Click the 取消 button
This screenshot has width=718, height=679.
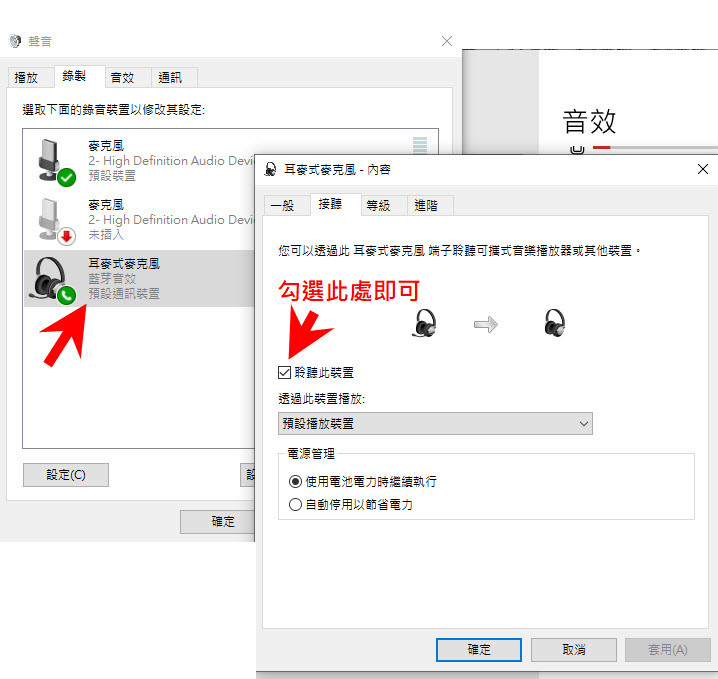tap(574, 650)
